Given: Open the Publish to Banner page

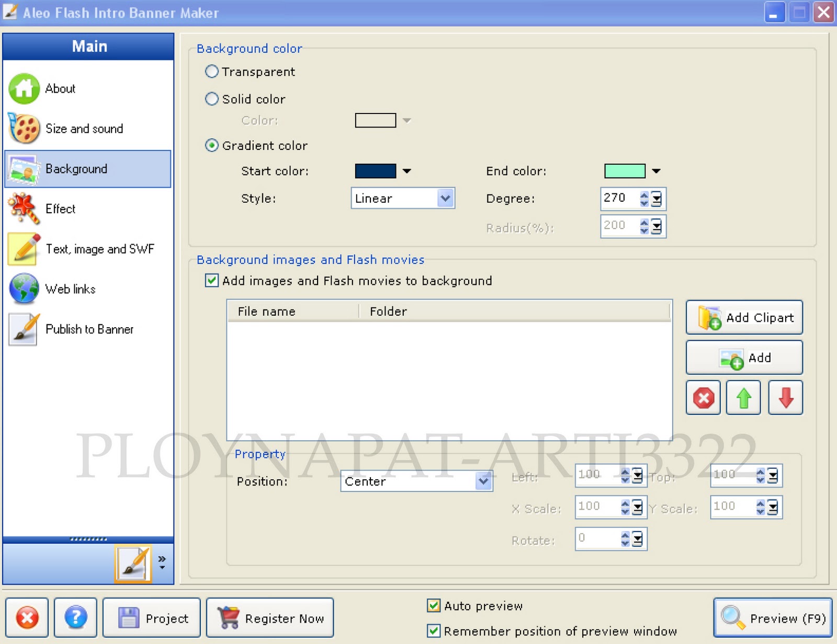Looking at the screenshot, I should pyautogui.click(x=89, y=329).
